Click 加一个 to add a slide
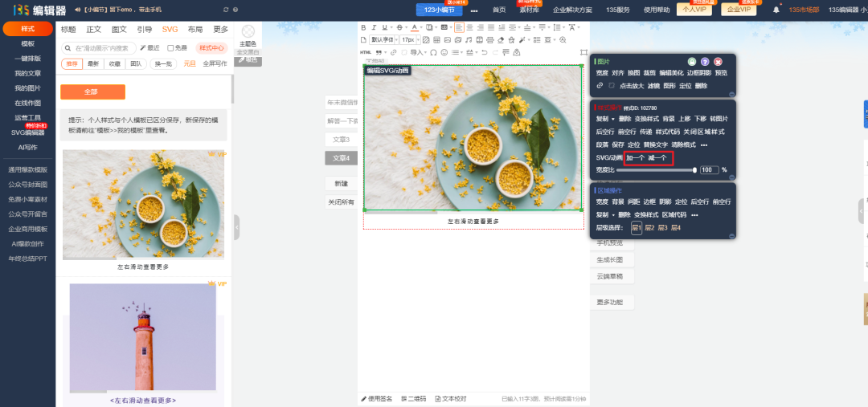 tap(635, 158)
